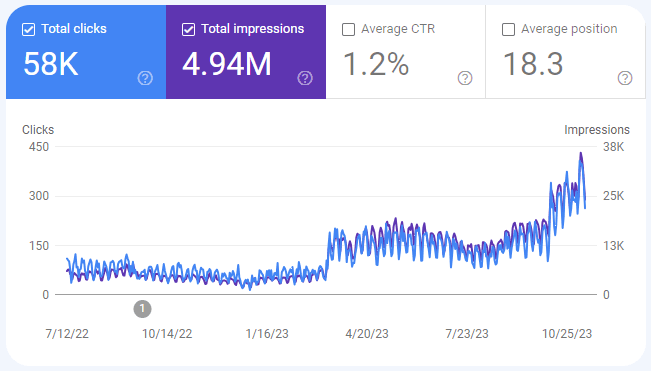The width and height of the screenshot is (651, 371).
Task: Click the 1.2% average CTR value
Action: click(376, 64)
